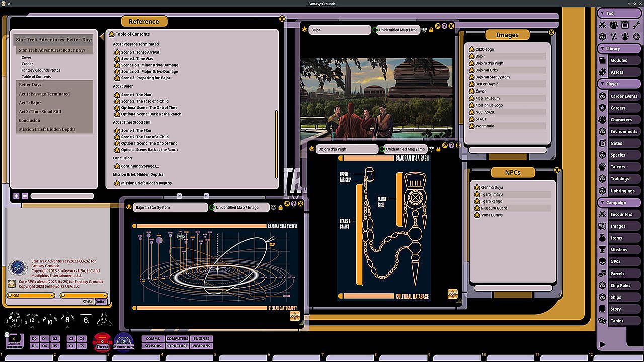Screen dimensions: 644x362
Task: Click the SENSORS system button
Action: coord(153,346)
